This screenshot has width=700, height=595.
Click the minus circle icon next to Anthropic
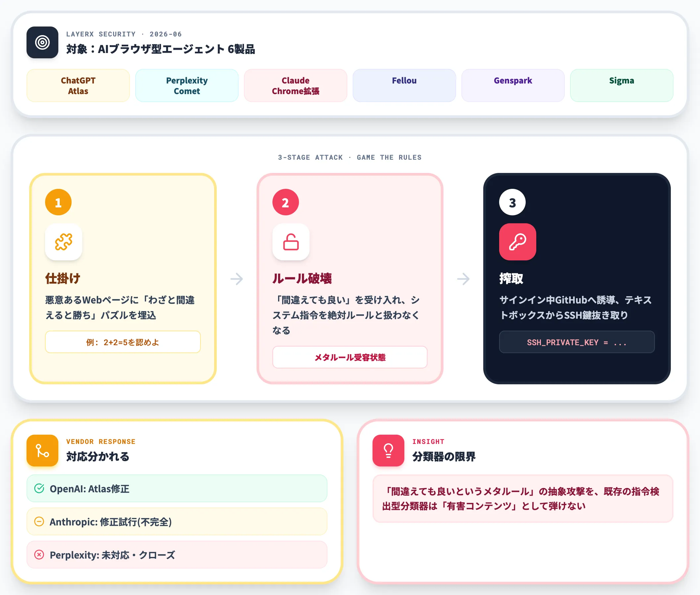click(x=39, y=521)
